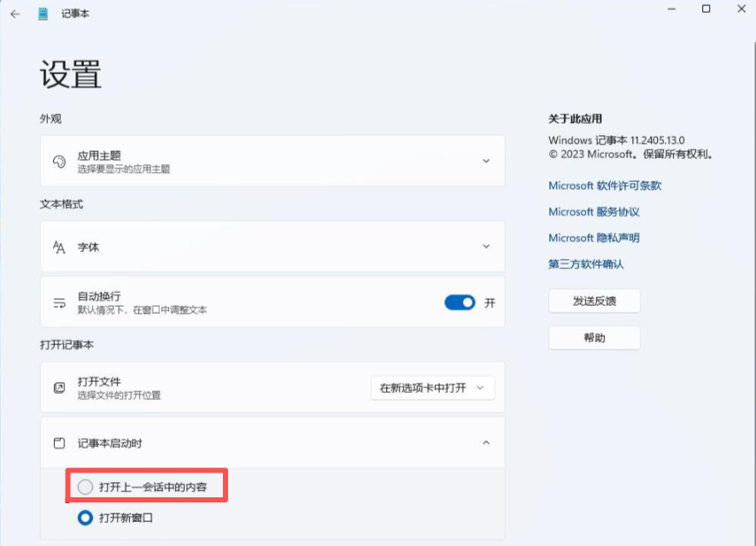Screen dimensions: 756x546
Task: Click the Notepad app icon in title bar
Action: (43, 14)
